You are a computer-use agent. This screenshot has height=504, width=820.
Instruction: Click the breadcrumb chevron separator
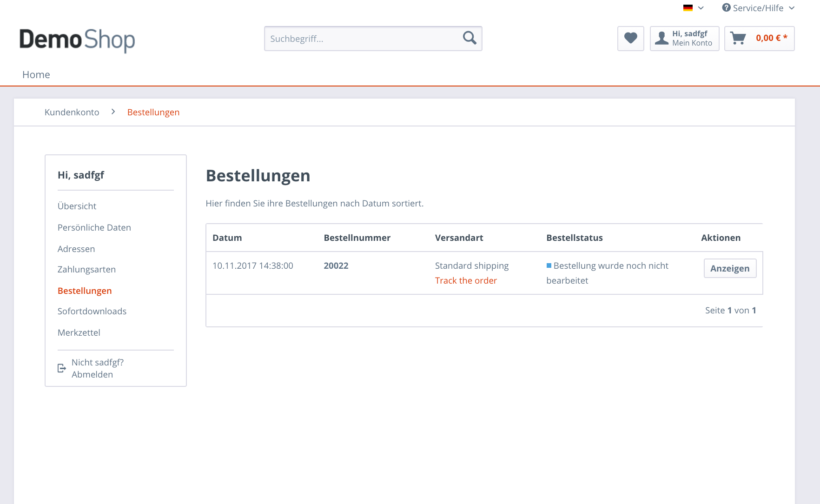tap(113, 112)
